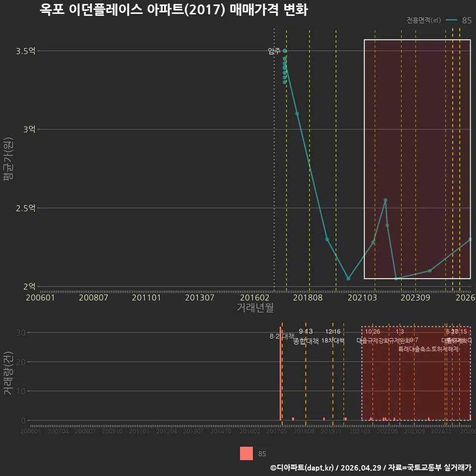Click the last data point at the right edge of the line

click(470, 239)
